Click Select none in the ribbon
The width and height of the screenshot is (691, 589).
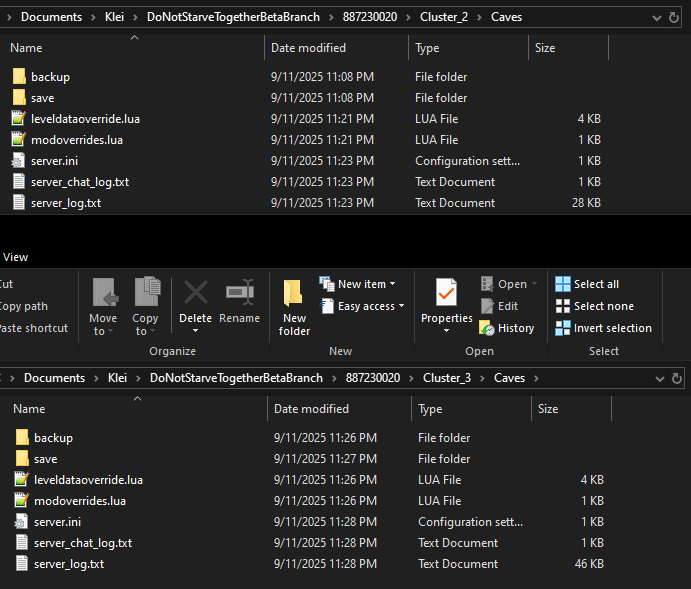point(593,306)
